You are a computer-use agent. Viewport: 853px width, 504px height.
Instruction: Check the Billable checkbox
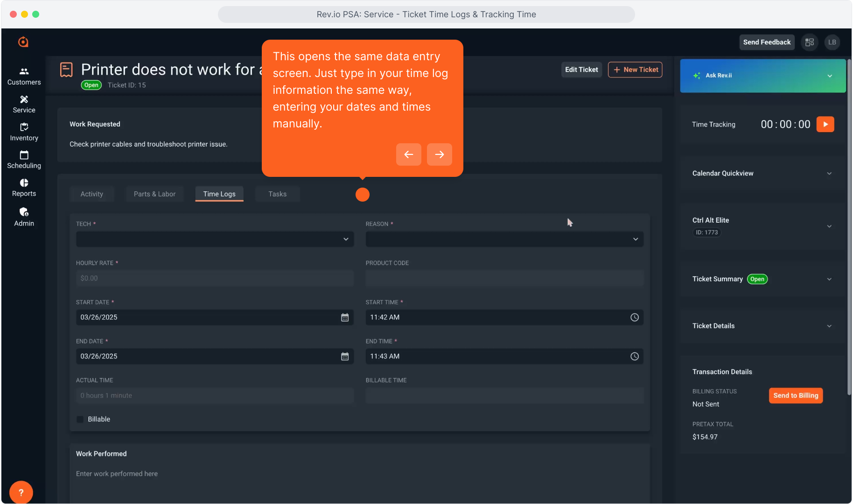click(x=80, y=420)
